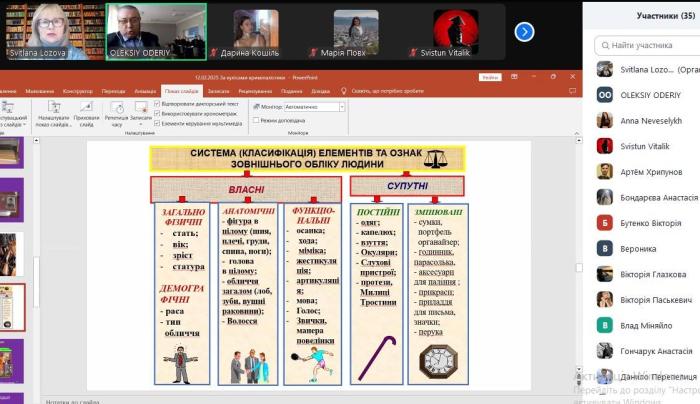Viewport: 700px width, 404px height.
Task: Click the Set Up Slide Show icon
Action: (x=52, y=109)
